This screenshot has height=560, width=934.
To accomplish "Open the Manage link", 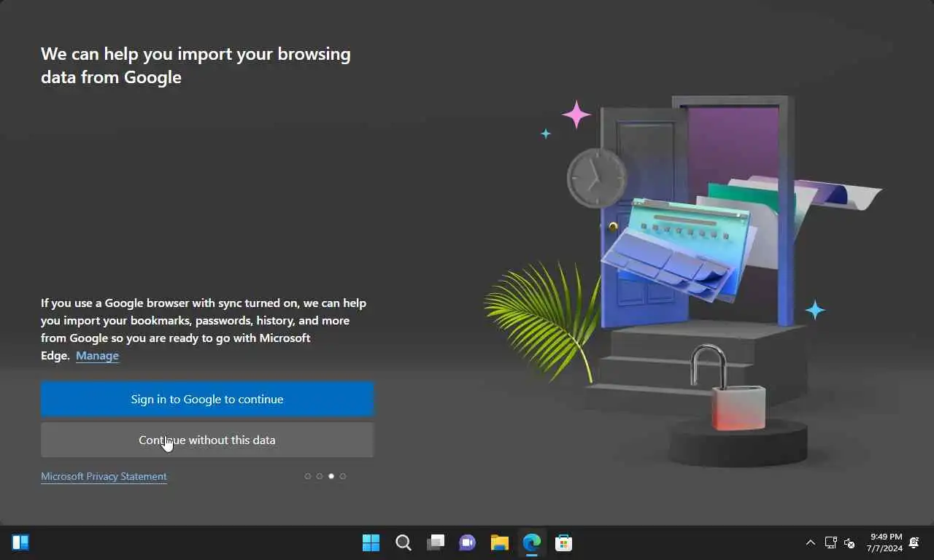I will pos(97,356).
